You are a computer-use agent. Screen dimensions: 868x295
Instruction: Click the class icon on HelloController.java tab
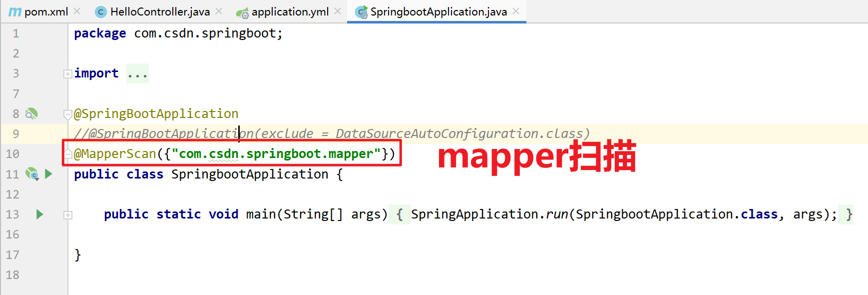[100, 12]
